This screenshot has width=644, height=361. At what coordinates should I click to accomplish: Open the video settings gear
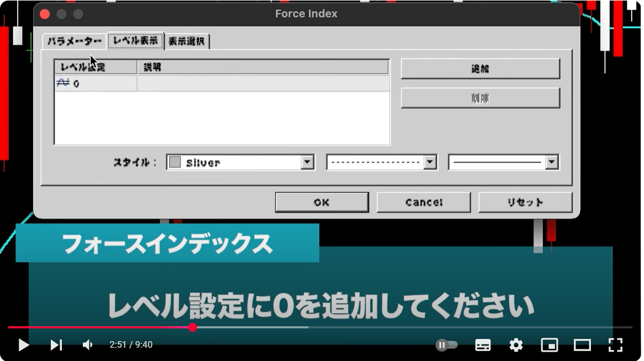pos(516,345)
